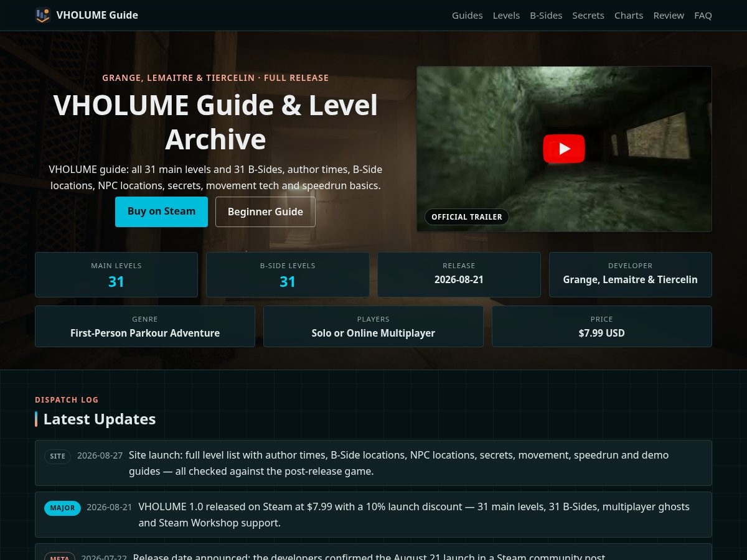The image size is (747, 560).
Task: Click the MAJOR tag on the update entry
Action: [62, 508]
